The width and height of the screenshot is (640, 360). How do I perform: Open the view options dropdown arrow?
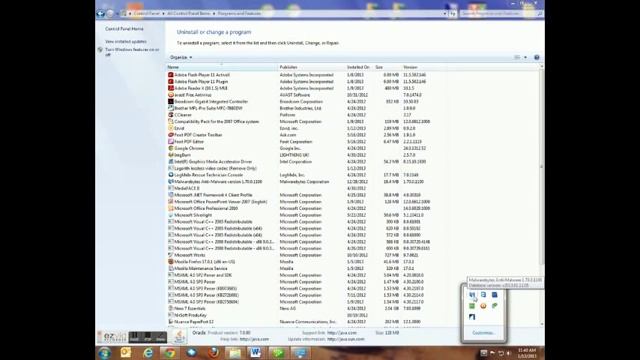tap(525, 58)
